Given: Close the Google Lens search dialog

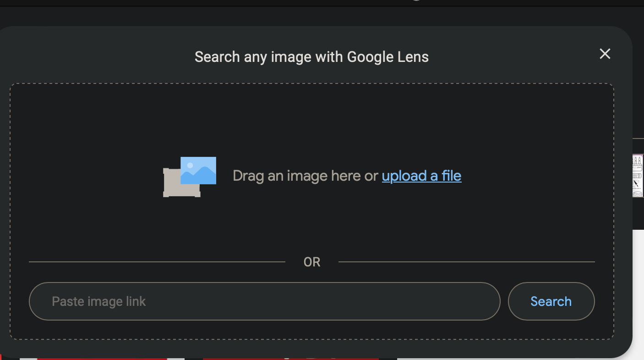Looking at the screenshot, I should pos(605,54).
